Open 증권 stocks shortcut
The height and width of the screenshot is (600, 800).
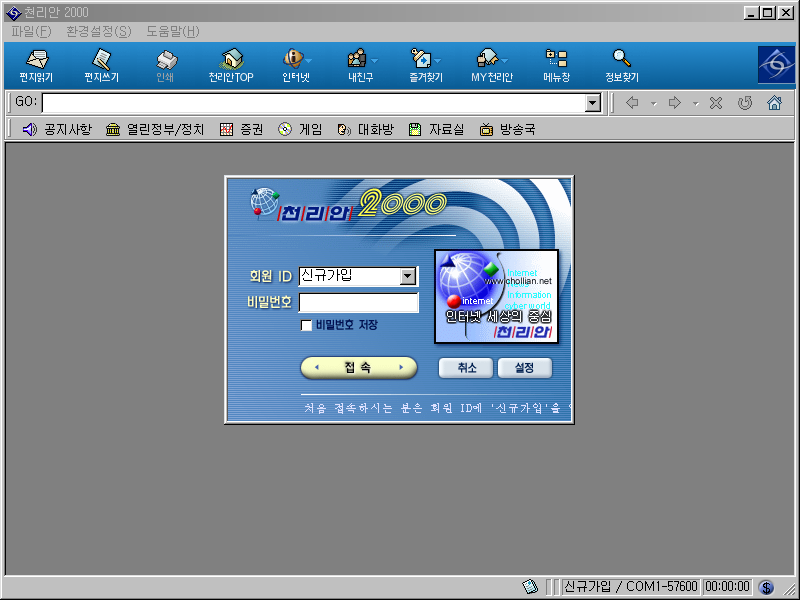241,130
